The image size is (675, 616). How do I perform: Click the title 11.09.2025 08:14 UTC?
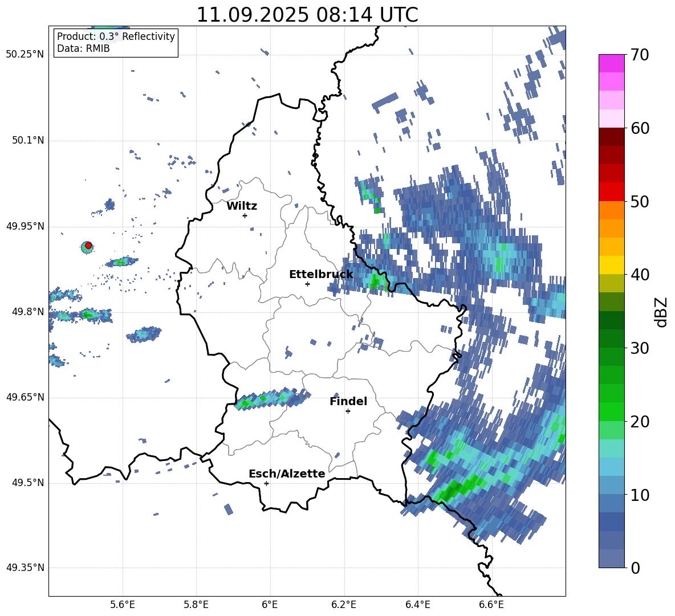pyautogui.click(x=307, y=15)
